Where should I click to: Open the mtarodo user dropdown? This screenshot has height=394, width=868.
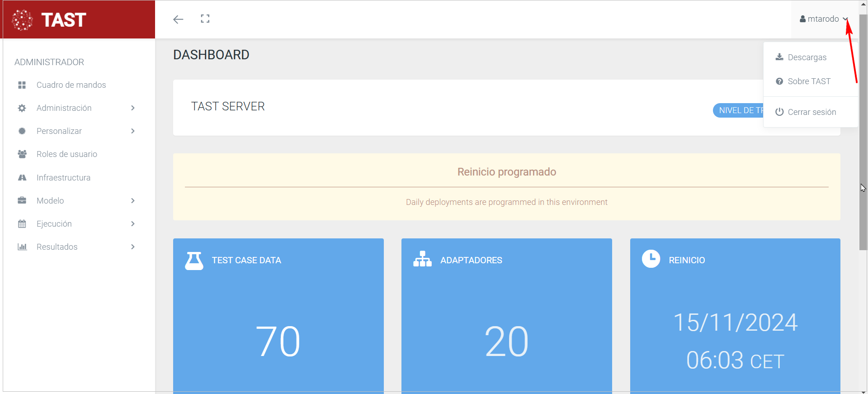click(x=823, y=19)
